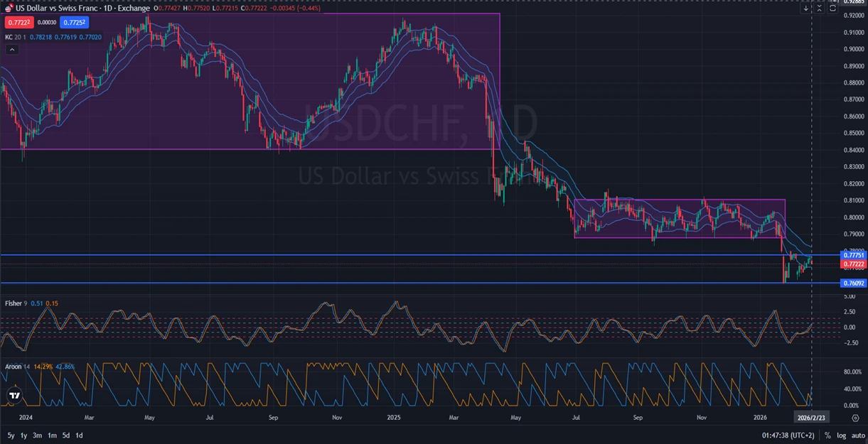Click the 2026/2/23 date marker on time axis
868x444 pixels.
[812, 418]
